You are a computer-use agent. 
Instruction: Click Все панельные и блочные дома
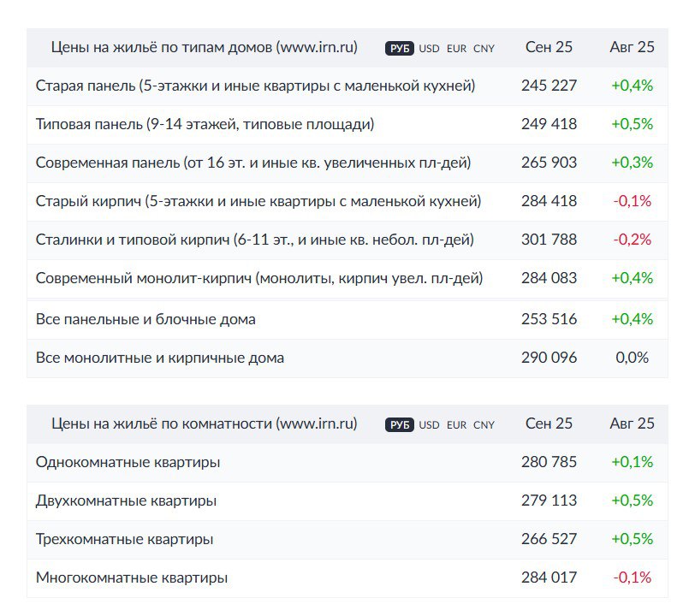146,319
